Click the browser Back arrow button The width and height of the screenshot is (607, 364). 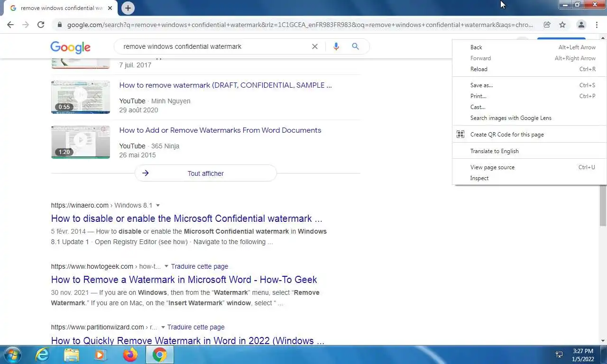[10, 25]
